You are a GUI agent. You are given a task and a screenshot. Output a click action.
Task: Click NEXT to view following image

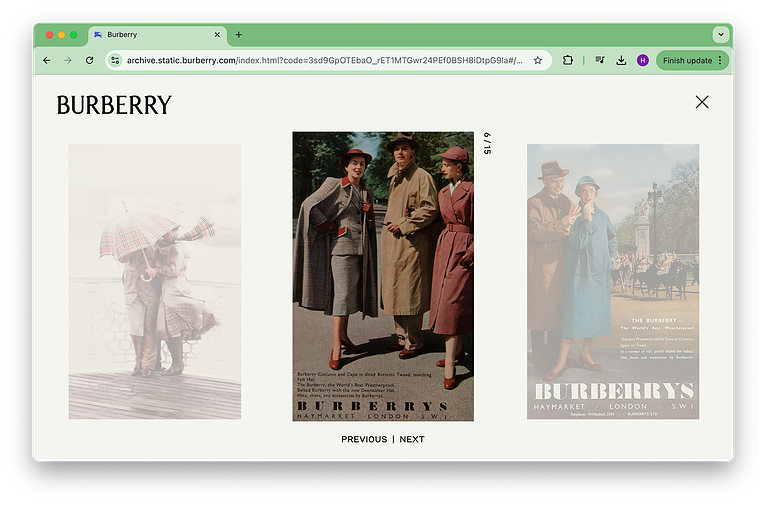tap(412, 440)
